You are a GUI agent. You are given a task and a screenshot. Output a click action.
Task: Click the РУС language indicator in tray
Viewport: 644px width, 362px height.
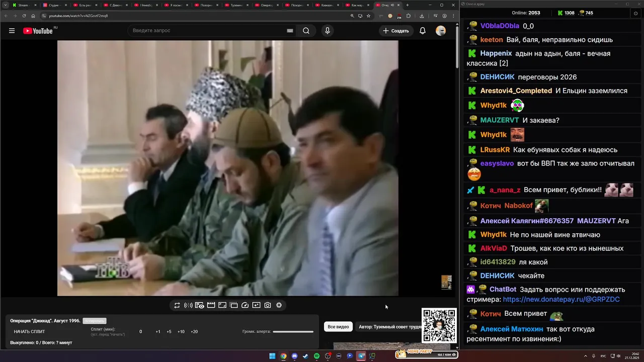pyautogui.click(x=603, y=356)
